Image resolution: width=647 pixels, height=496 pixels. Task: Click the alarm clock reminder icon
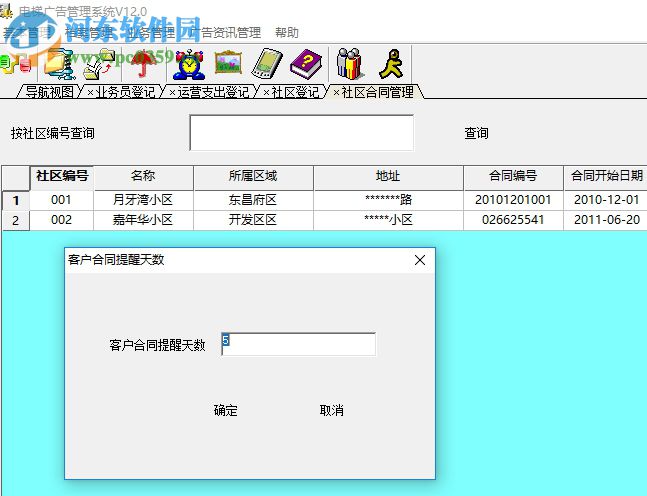(189, 64)
